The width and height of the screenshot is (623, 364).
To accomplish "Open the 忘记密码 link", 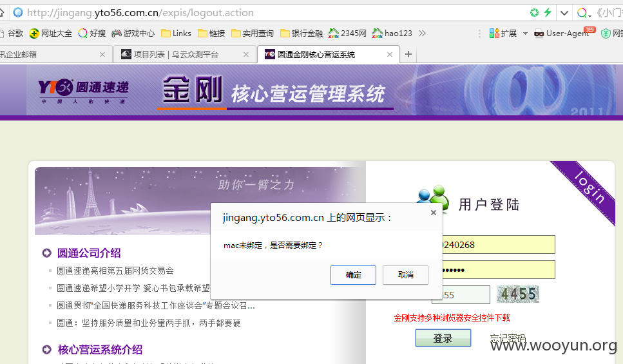I will tap(508, 338).
